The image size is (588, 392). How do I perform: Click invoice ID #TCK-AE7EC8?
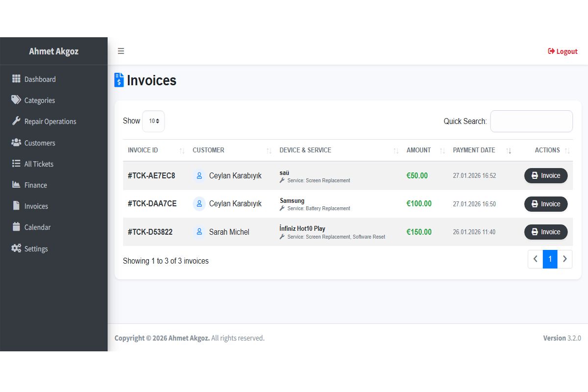point(151,175)
